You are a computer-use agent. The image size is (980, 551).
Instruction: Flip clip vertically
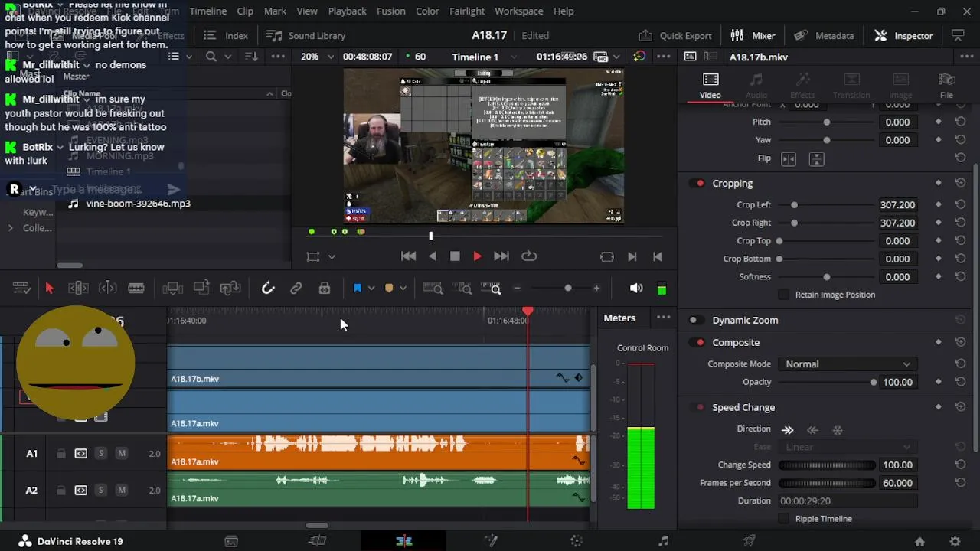coord(817,158)
